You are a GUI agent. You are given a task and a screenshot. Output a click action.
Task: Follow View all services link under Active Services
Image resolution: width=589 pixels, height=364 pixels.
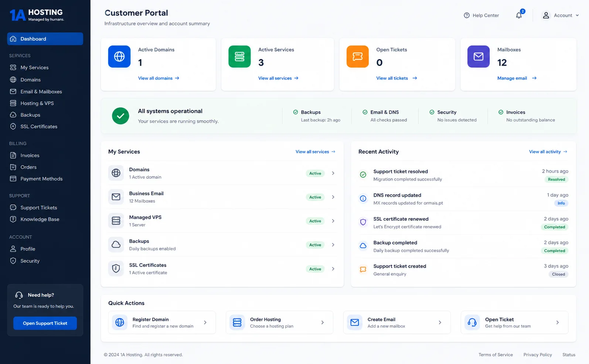[278, 78]
